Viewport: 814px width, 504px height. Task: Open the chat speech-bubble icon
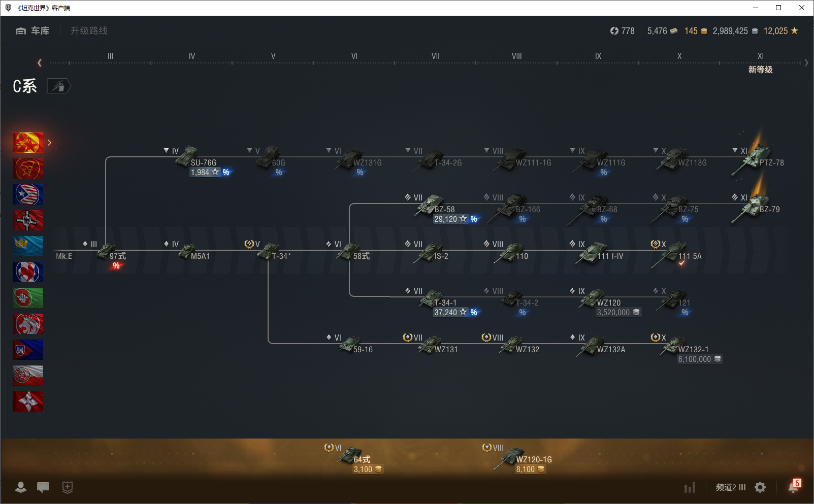(43, 487)
